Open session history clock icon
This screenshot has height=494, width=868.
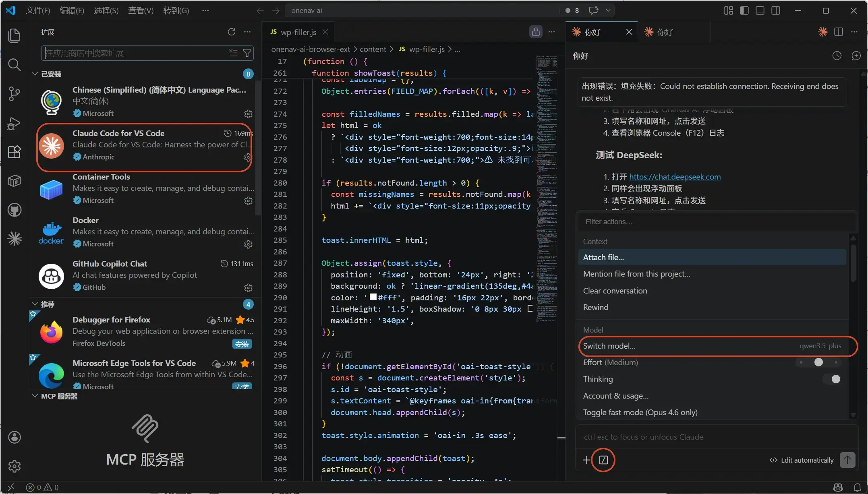(x=837, y=56)
